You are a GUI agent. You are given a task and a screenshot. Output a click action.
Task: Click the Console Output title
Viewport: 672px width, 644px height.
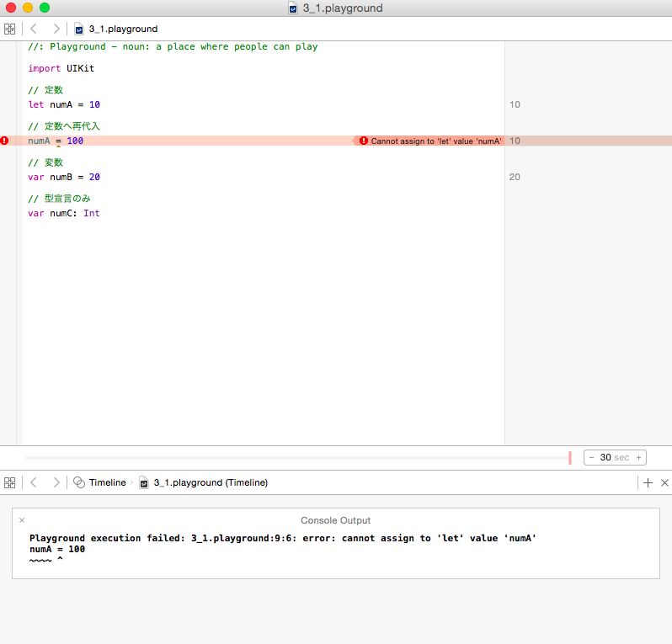335,520
